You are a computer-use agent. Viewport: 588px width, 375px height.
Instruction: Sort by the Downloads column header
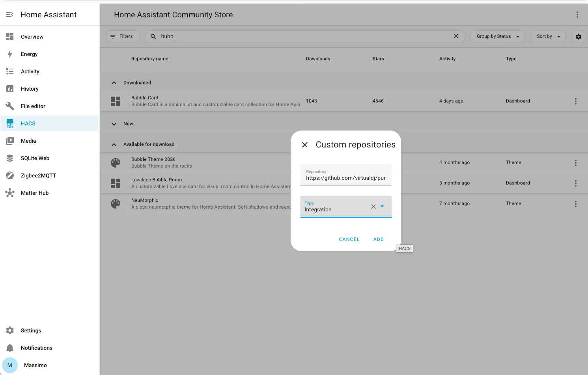318,59
